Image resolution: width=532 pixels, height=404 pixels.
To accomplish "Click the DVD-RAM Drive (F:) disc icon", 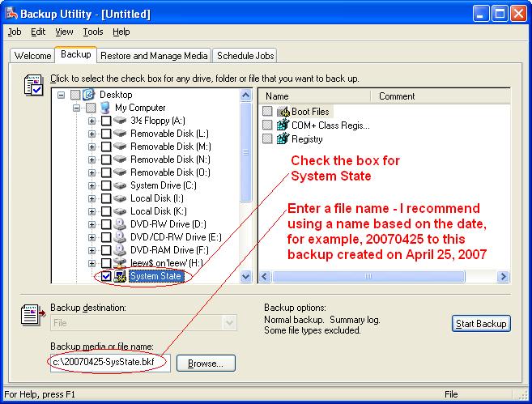I will pyautogui.click(x=120, y=250).
